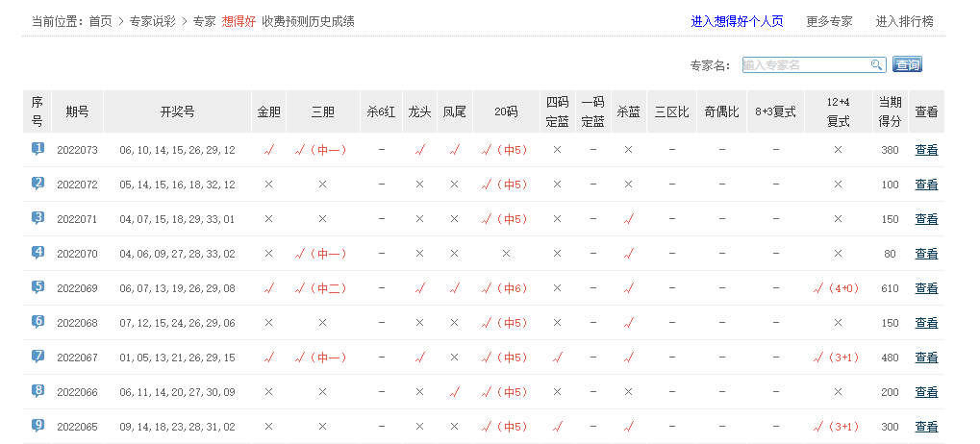Open the 进入排行榜 ranking link
Image resolution: width=980 pixels, height=444 pixels.
click(904, 21)
